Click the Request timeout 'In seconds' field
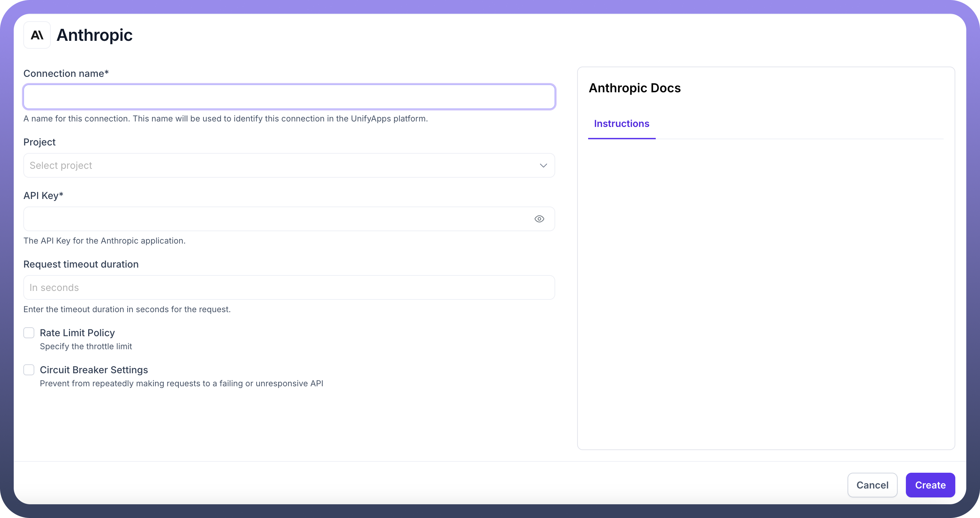Viewport: 980px width, 518px height. click(x=289, y=287)
